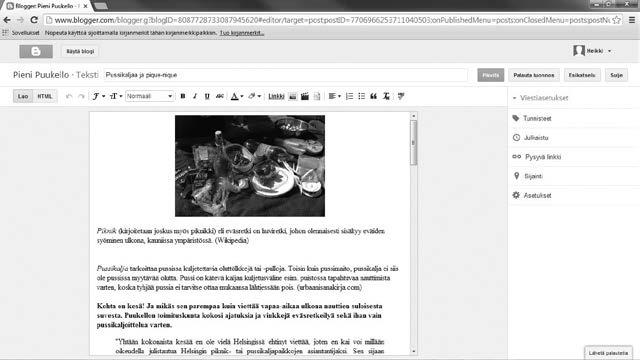The image size is (640, 360).
Task: Open the text color dropdown
Action: click(237, 96)
